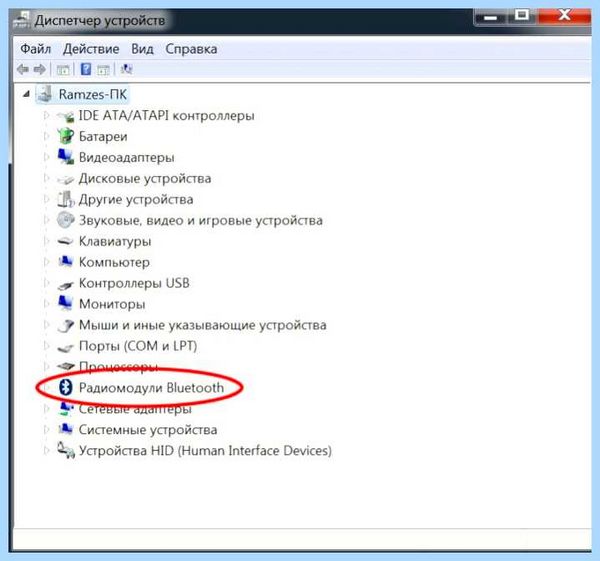Collapse the Ramzes-ПК root node
Screen dimensions: 600x561
tap(26, 94)
